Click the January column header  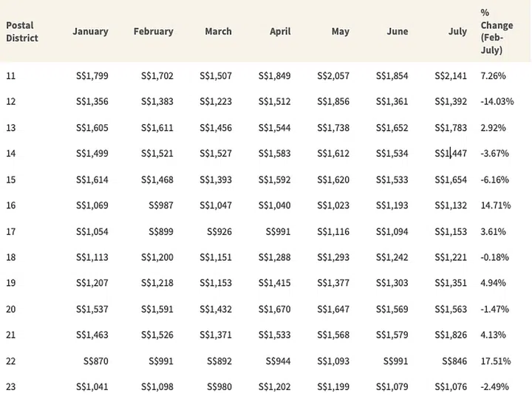click(90, 32)
